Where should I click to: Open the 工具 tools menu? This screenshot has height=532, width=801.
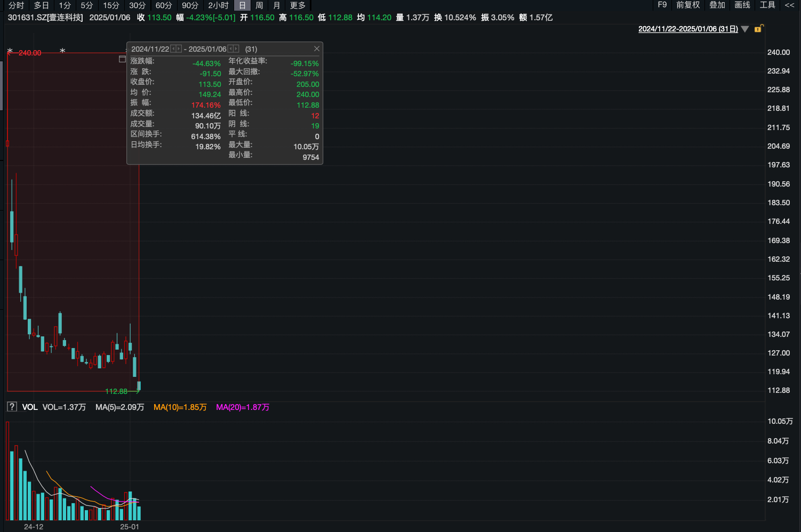click(767, 5)
